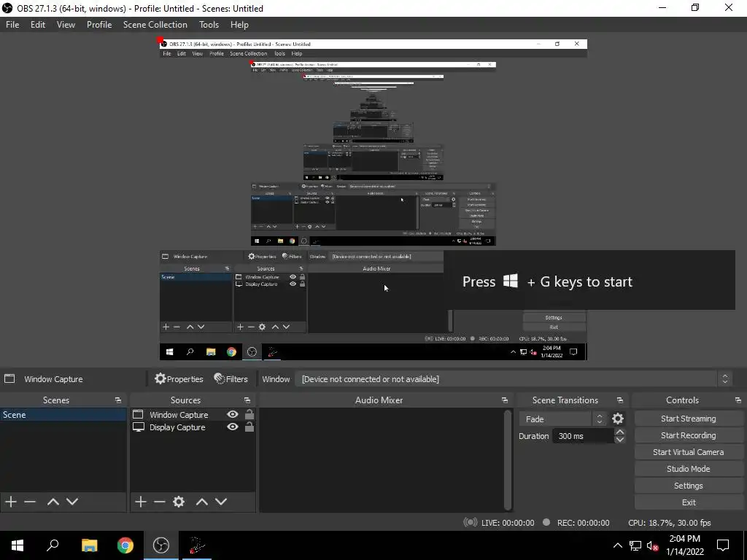Click the red-dot app taskbar icon
747x560 pixels.
tap(196, 545)
